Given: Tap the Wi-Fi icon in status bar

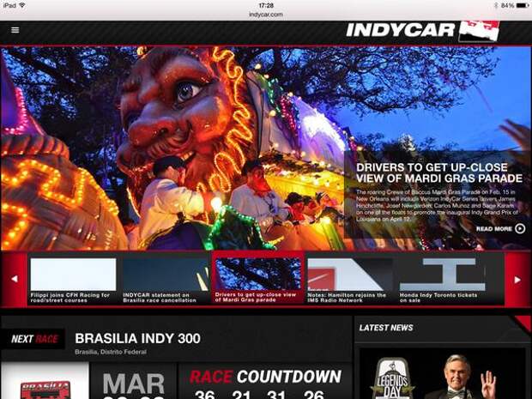Looking at the screenshot, I should (x=22, y=5).
